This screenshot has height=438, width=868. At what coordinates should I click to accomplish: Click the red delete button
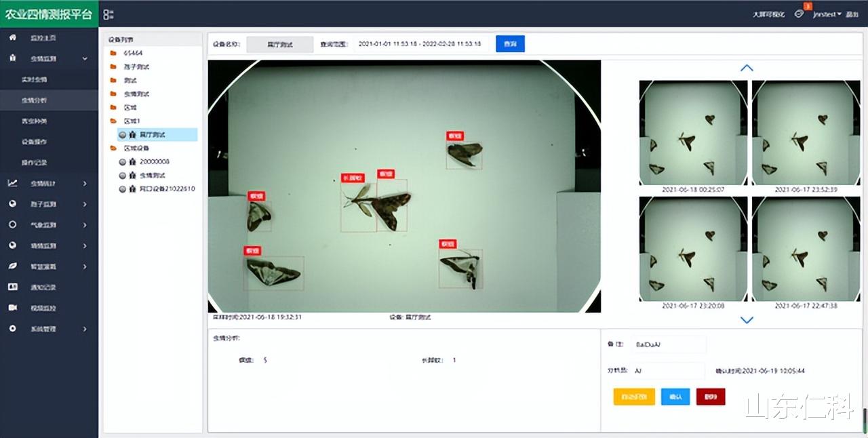coord(711,397)
